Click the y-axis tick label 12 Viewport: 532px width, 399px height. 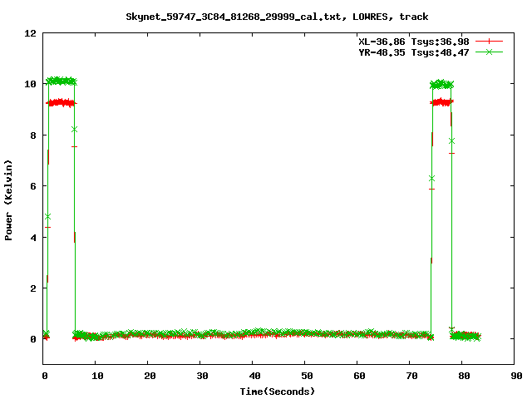(30, 33)
